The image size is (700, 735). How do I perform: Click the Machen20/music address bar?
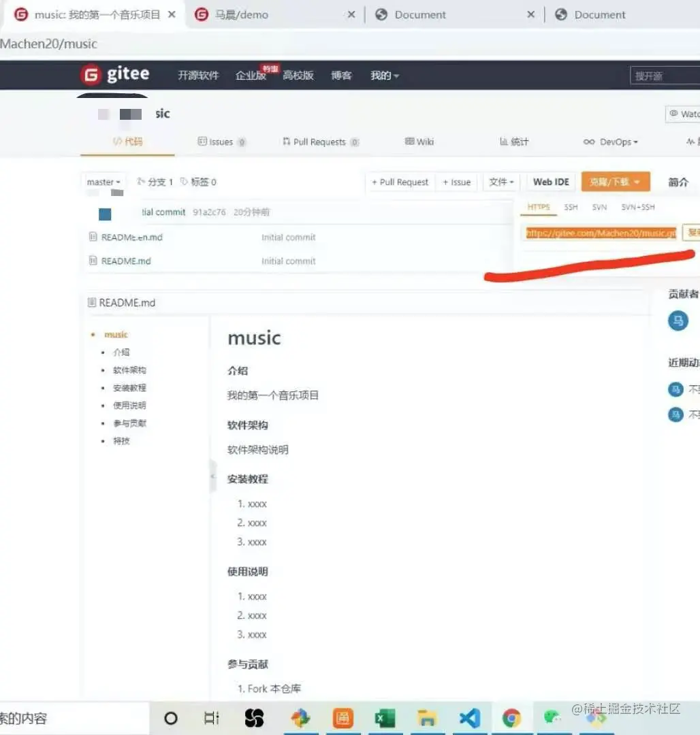coord(350,44)
